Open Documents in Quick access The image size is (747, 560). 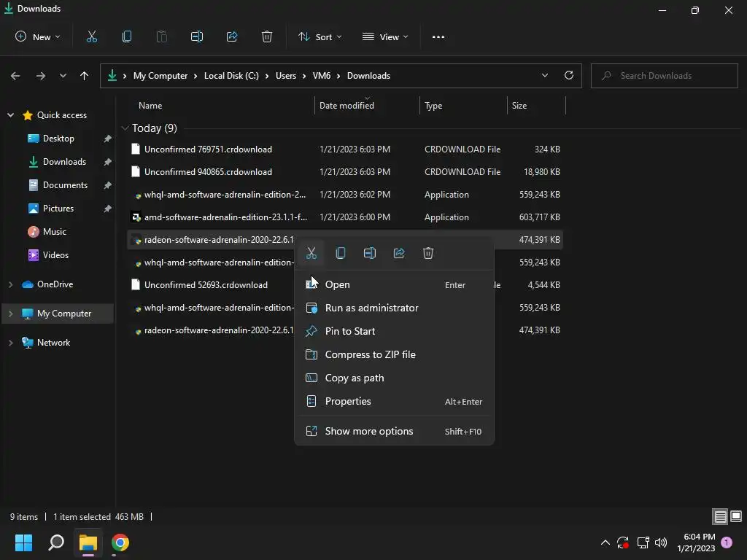tap(58, 184)
